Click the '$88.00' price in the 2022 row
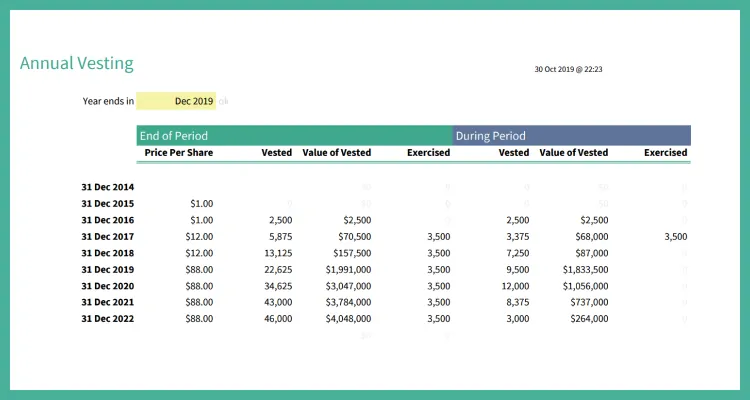Screen dimensions: 750x400 tap(199, 319)
